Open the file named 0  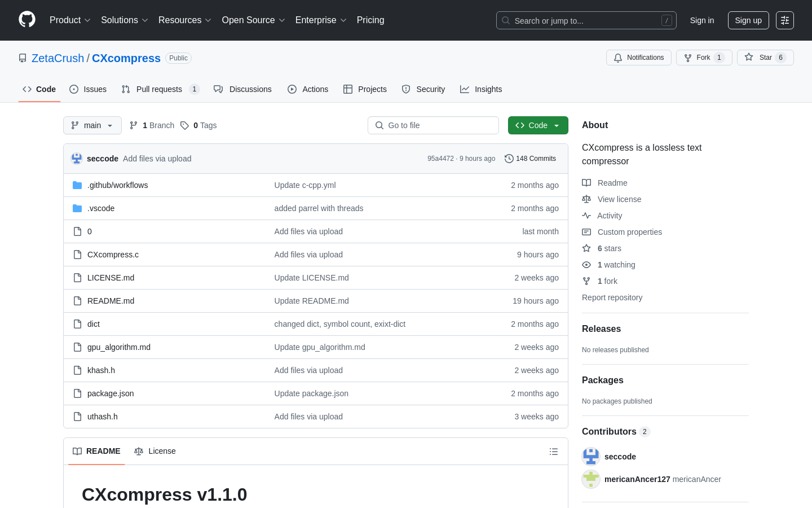tap(90, 231)
